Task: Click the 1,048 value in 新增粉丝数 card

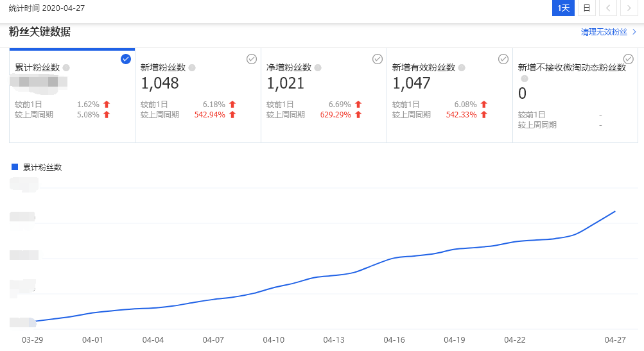Action: [160, 83]
